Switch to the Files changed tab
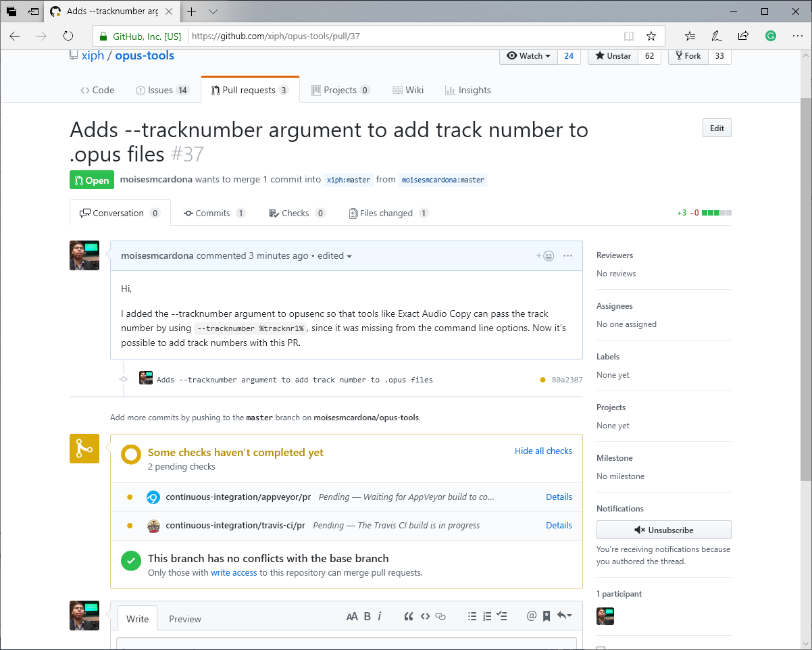The height and width of the screenshot is (650, 812). click(388, 213)
